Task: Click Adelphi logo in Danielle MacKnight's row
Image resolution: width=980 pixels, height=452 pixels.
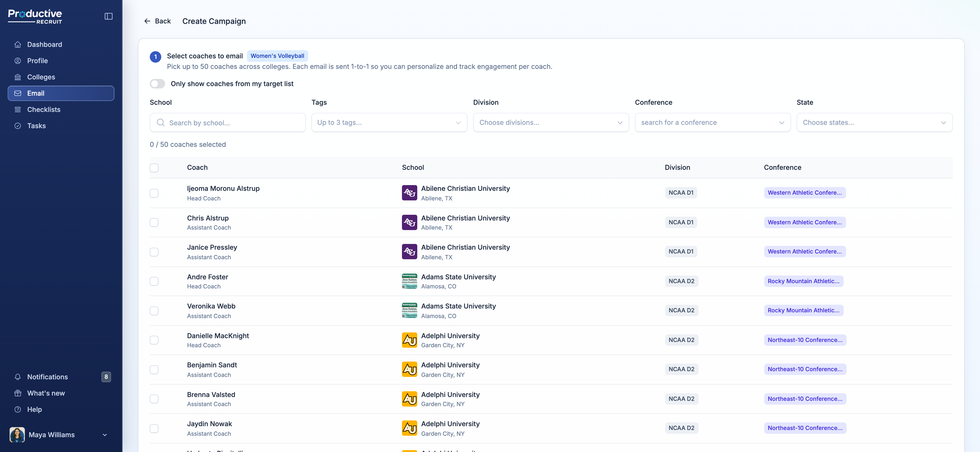Action: coord(409,340)
